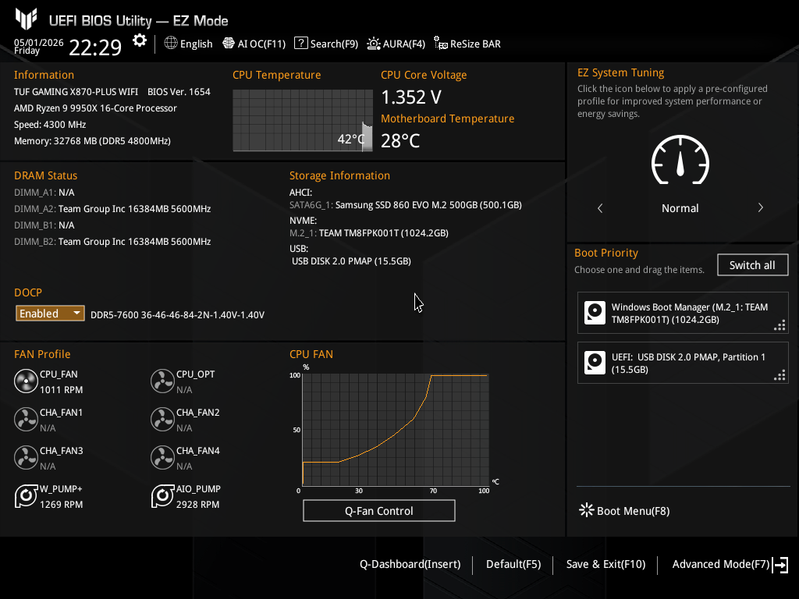Open settings via the gear icon
The image size is (799, 599).
tap(139, 41)
